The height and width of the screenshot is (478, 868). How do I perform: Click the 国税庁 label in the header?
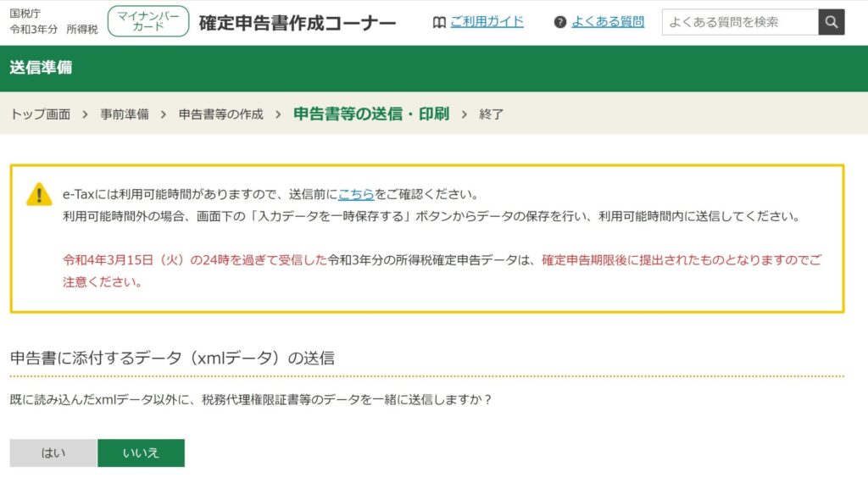[25, 14]
